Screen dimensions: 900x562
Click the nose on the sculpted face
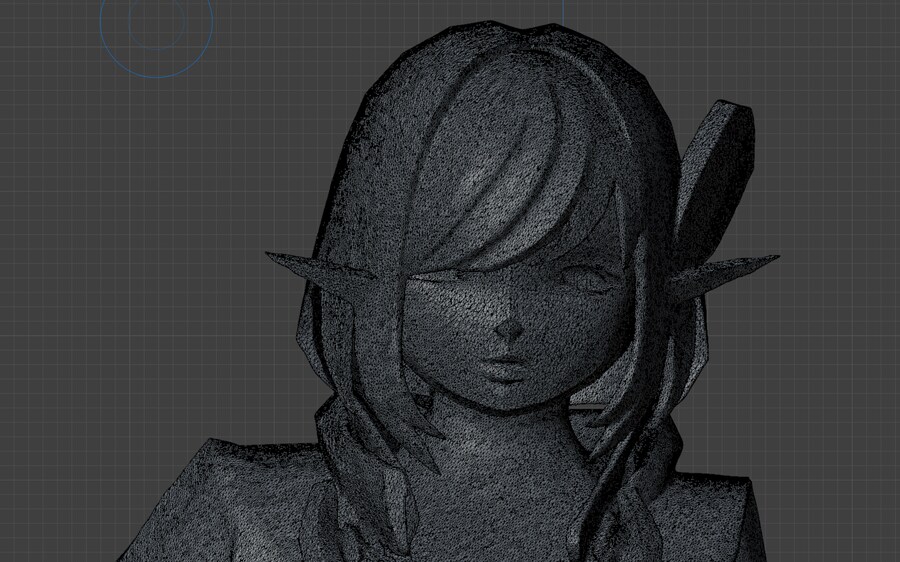509,327
